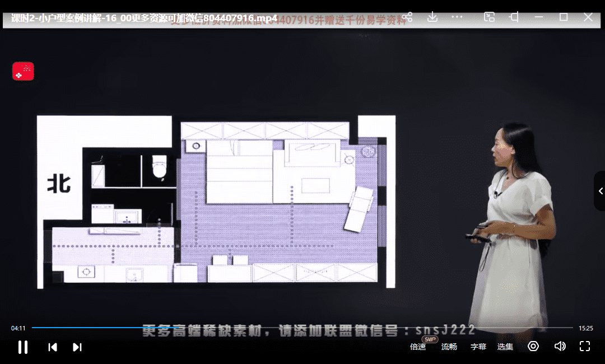Enter fullscreen mode
This screenshot has width=605, height=364.
tap(585, 346)
